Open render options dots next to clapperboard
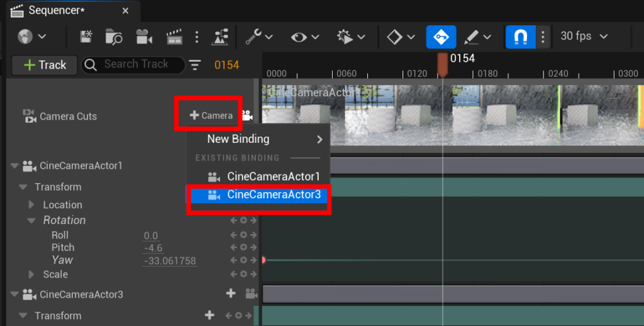This screenshot has height=326, width=644. pyautogui.click(x=197, y=37)
